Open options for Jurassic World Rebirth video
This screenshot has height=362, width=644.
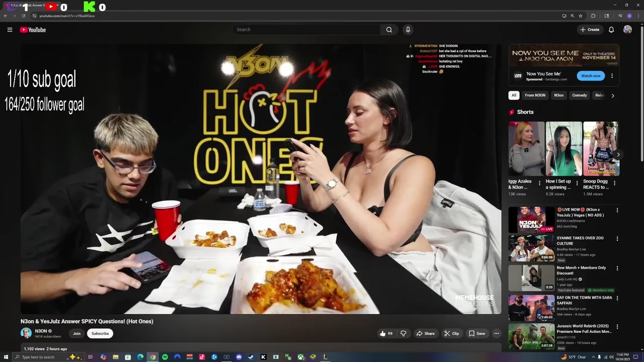click(x=617, y=327)
